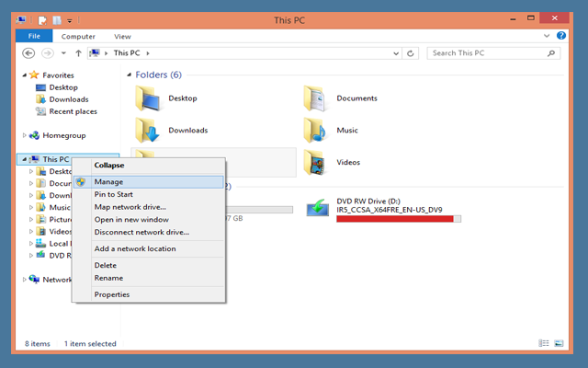Open the Desktop folder icon in Folders

tap(147, 98)
